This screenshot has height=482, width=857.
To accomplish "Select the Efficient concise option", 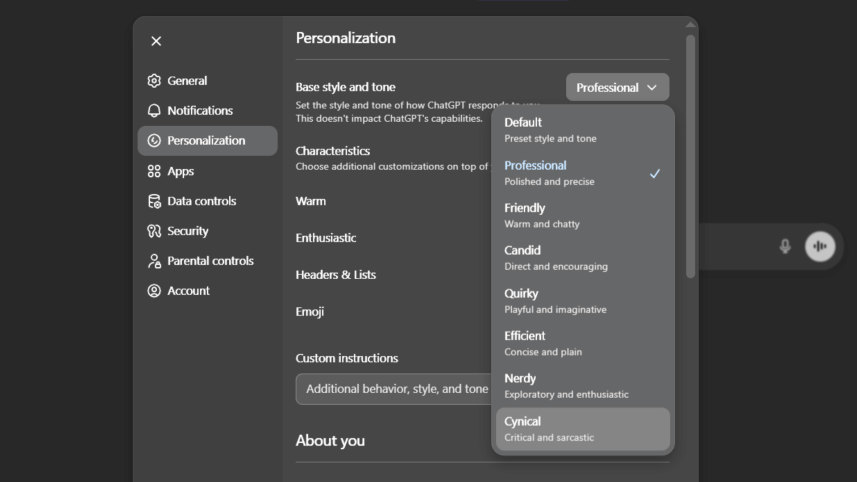I will click(583, 344).
